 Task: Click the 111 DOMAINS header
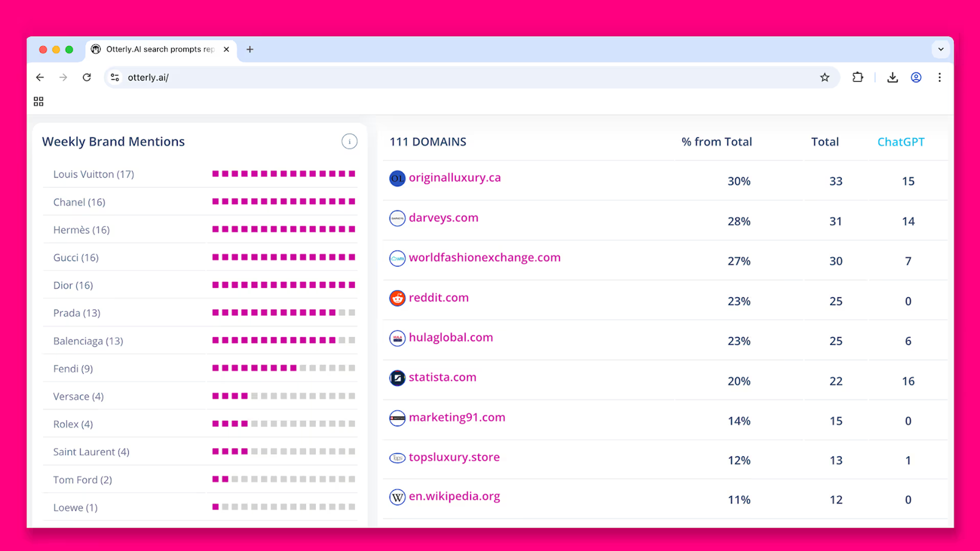(428, 142)
